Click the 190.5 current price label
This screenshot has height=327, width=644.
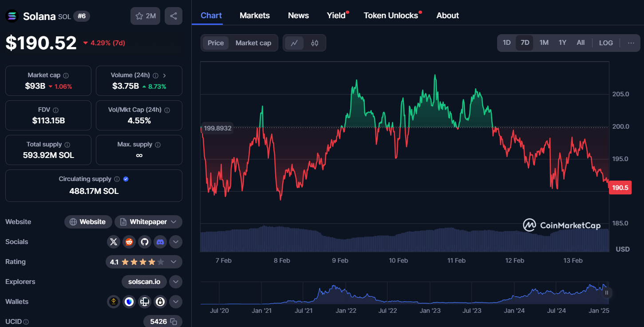(620, 188)
